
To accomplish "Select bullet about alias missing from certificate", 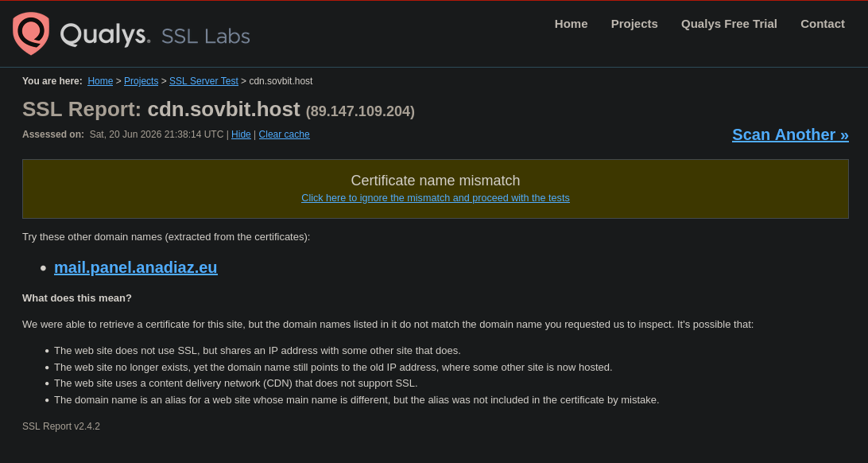I will tap(356, 400).
